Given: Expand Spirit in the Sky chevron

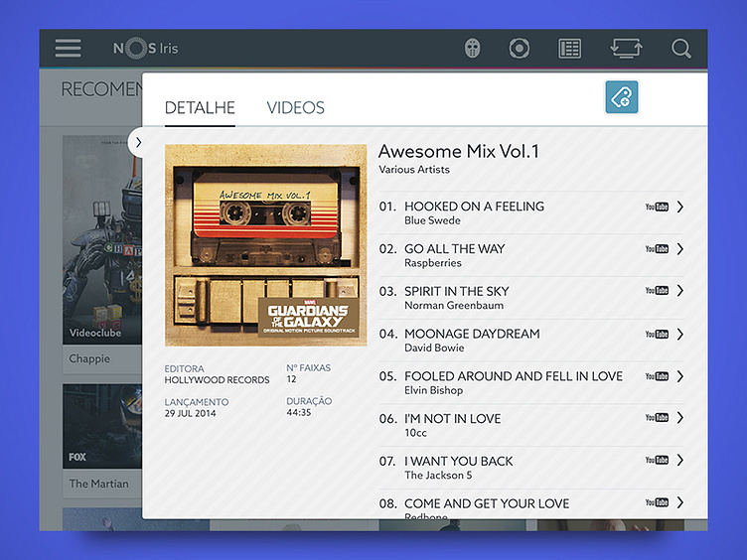Looking at the screenshot, I should click(x=680, y=291).
